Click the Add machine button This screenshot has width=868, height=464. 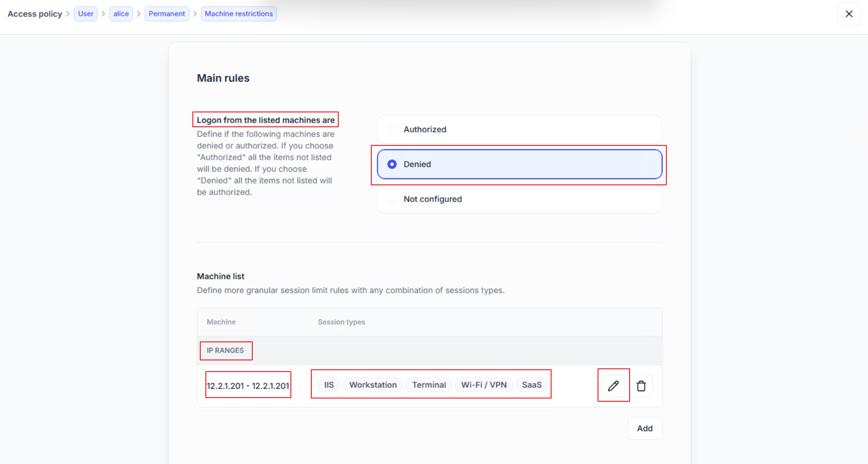click(x=644, y=428)
